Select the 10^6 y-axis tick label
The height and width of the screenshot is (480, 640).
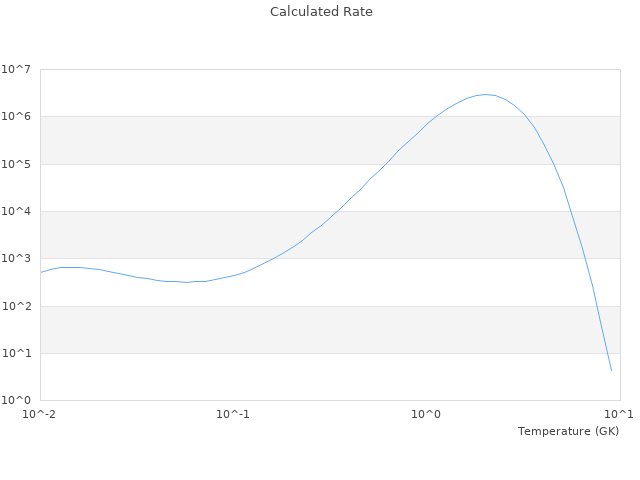[16, 117]
